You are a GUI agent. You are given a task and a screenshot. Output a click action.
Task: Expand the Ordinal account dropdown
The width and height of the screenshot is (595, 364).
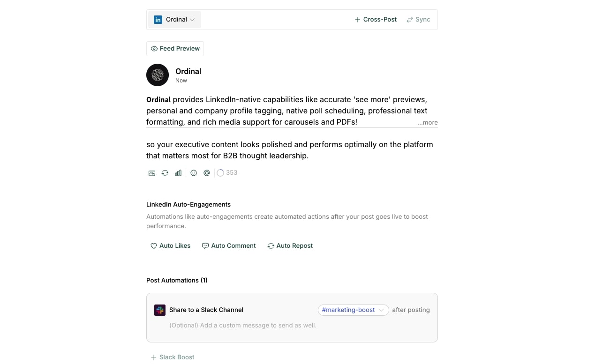pyautogui.click(x=192, y=19)
